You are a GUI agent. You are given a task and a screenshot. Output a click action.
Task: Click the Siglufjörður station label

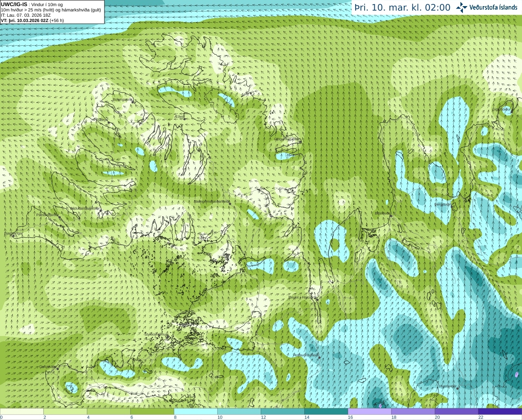point(501,109)
